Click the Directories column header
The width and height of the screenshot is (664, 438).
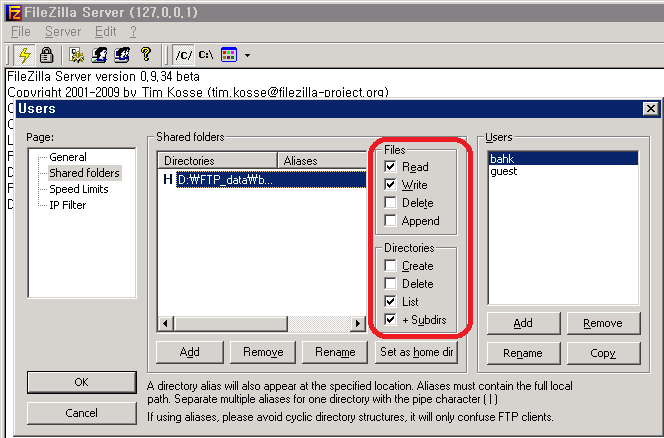tap(218, 161)
